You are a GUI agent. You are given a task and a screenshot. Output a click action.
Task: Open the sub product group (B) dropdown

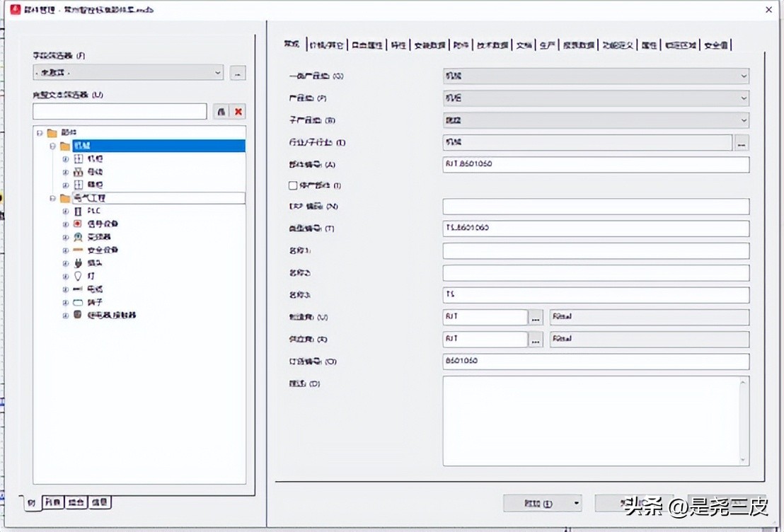(744, 120)
